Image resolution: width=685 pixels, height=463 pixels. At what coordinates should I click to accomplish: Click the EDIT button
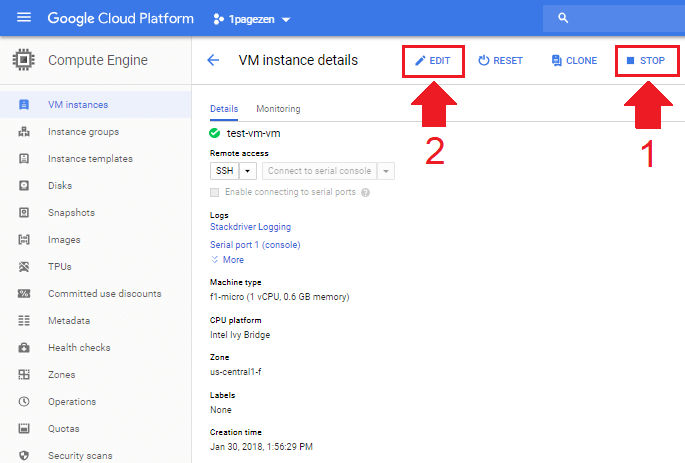[x=432, y=61]
